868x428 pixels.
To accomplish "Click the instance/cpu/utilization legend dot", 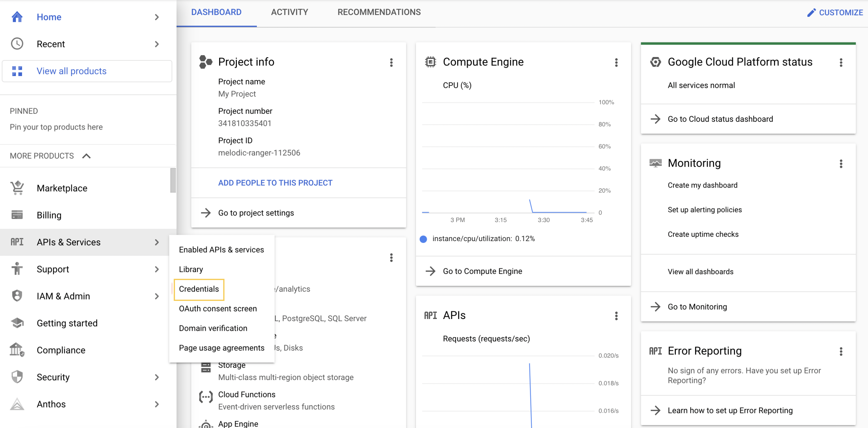I will pos(423,239).
